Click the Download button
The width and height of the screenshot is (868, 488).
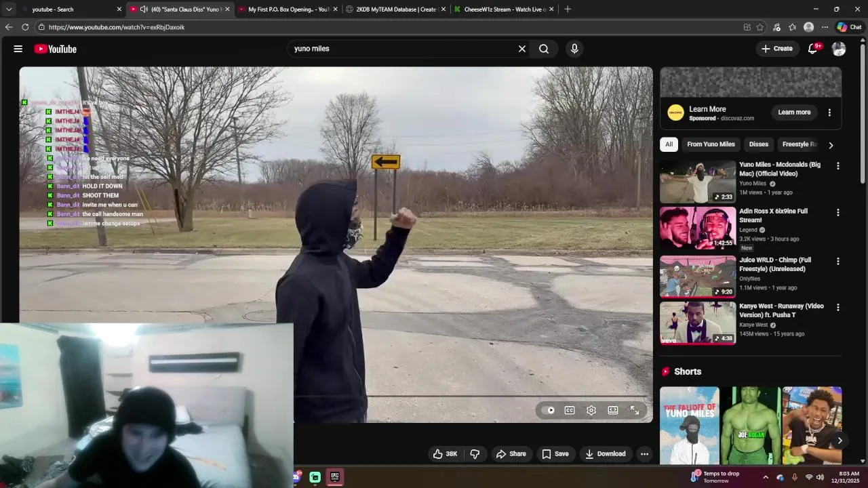pyautogui.click(x=605, y=454)
